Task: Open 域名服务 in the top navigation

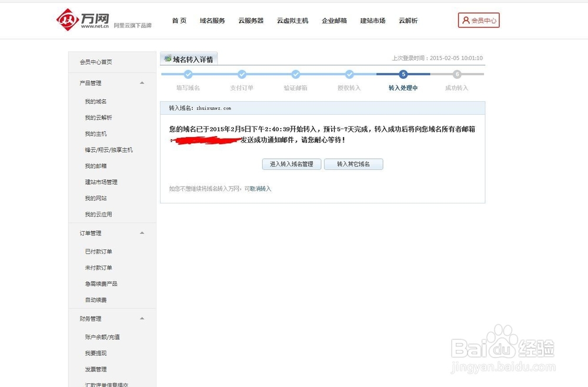Action: (212, 21)
